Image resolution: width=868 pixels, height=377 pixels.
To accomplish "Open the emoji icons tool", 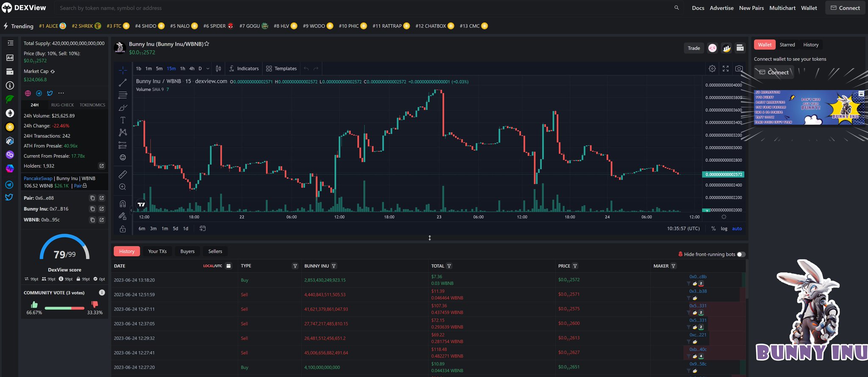I will coord(122,157).
